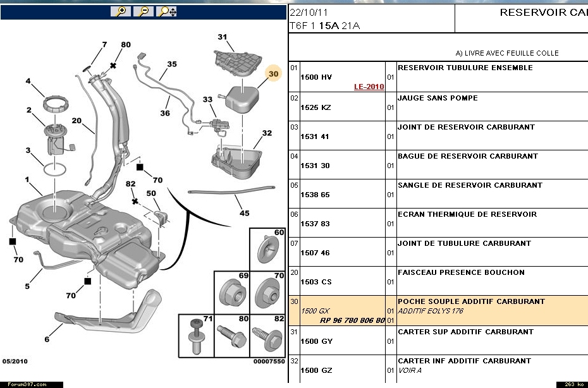Click the highlighted row POCHE SOUPLE ADDITIF CARBURANT
The width and height of the screenshot is (588, 388).
coord(471,301)
